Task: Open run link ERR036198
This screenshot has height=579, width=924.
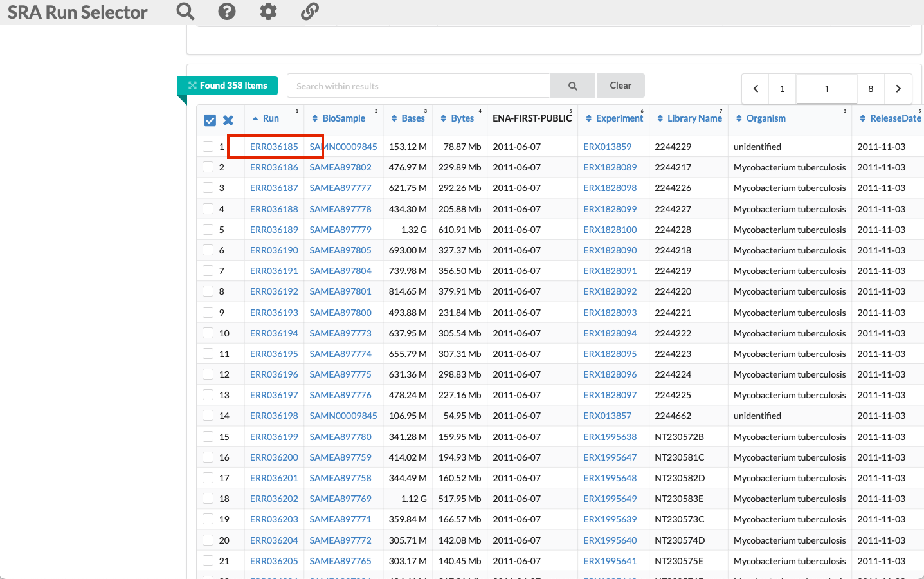Action: pos(274,416)
